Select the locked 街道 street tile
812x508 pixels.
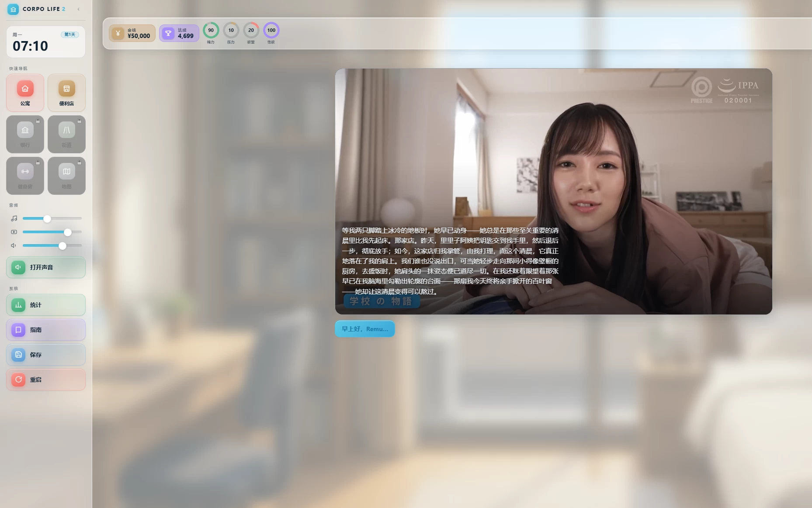[x=66, y=134]
